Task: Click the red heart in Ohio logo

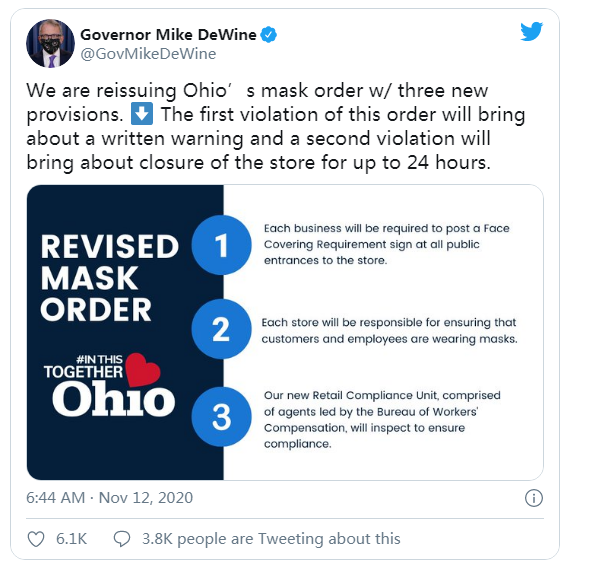Action: click(142, 370)
